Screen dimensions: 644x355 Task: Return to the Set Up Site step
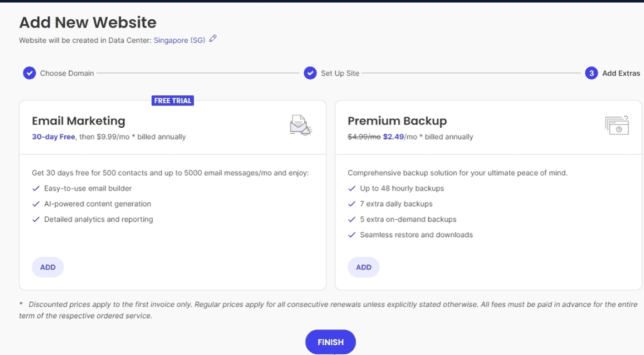point(340,74)
